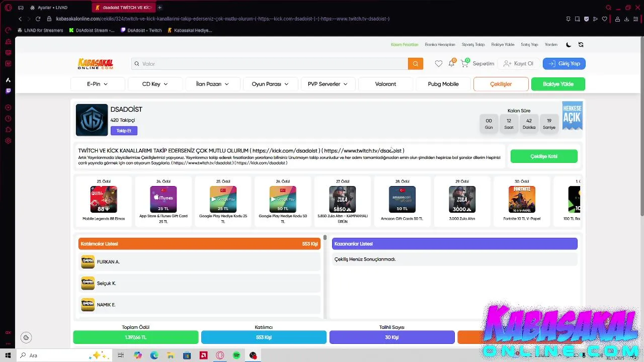
Task: Click the ad blocker shield icon
Action: 586,19
